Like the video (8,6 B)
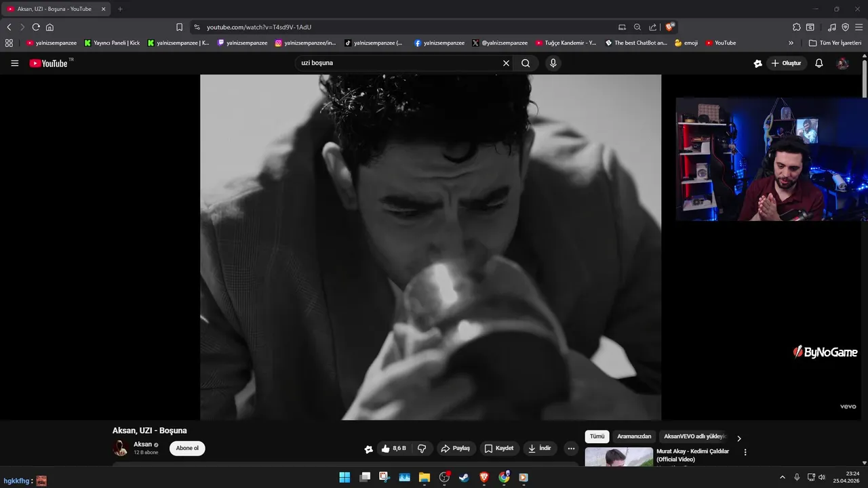The width and height of the screenshot is (868, 488). (393, 449)
